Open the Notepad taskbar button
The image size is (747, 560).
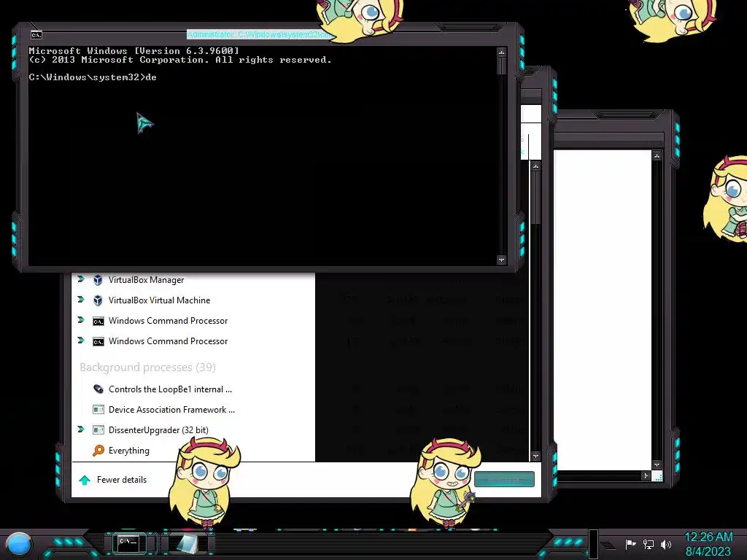pyautogui.click(x=188, y=543)
